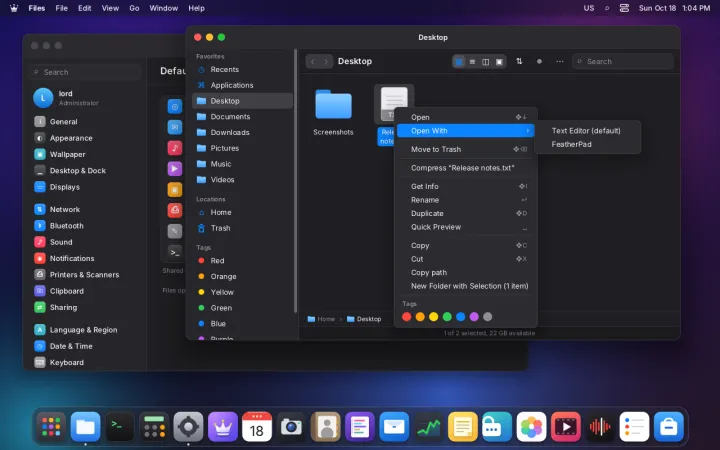
Task: Switch Files to icon grid view
Action: pyautogui.click(x=459, y=62)
